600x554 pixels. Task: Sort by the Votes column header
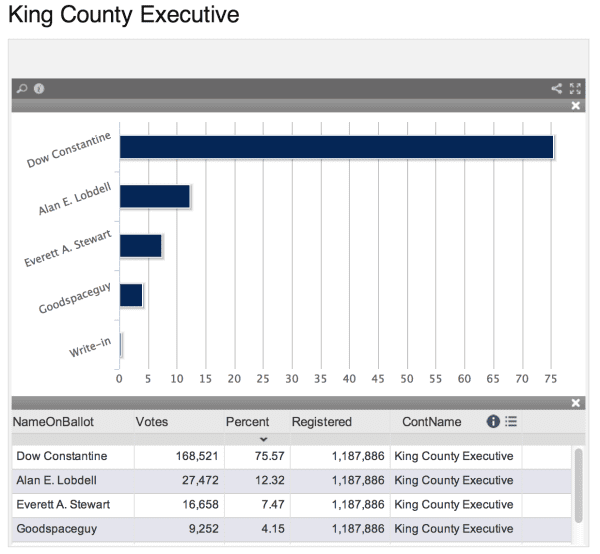[x=152, y=422]
